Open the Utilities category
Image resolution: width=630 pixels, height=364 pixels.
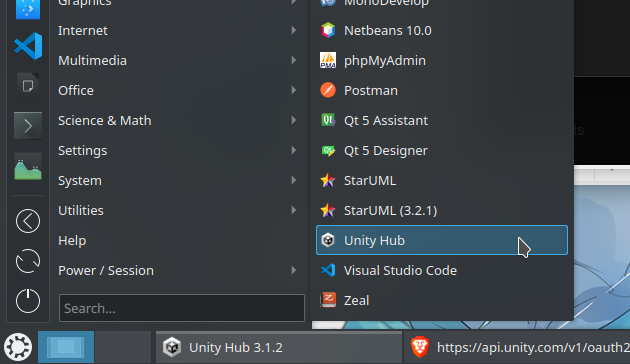point(178,211)
